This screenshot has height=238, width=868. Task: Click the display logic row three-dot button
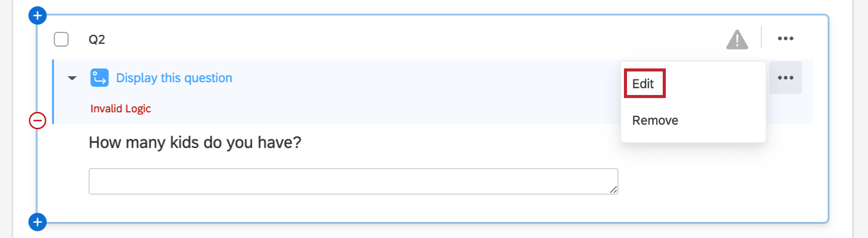click(785, 78)
